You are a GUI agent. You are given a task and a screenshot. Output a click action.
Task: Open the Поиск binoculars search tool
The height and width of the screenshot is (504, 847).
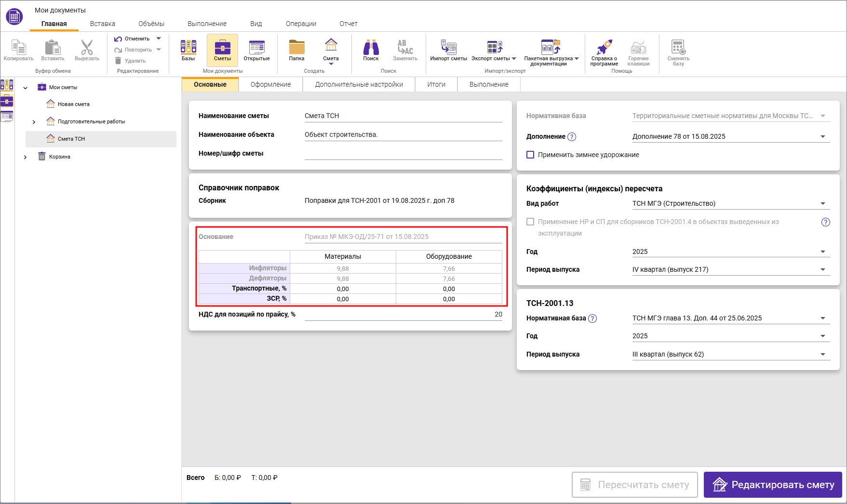pos(371,50)
